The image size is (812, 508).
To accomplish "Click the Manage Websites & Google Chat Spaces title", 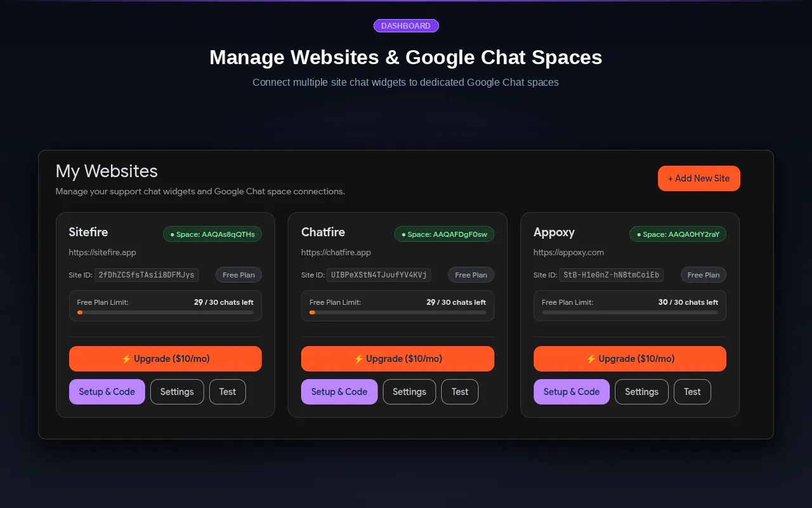I will point(406,57).
